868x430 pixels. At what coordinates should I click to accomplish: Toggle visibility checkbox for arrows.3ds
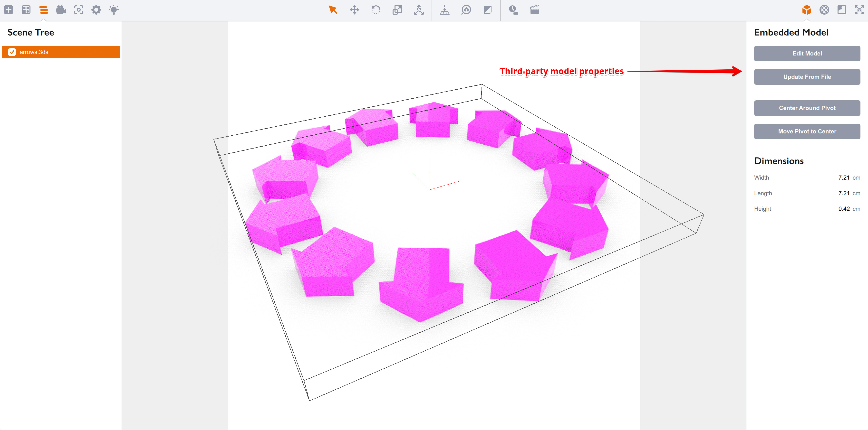pos(12,52)
